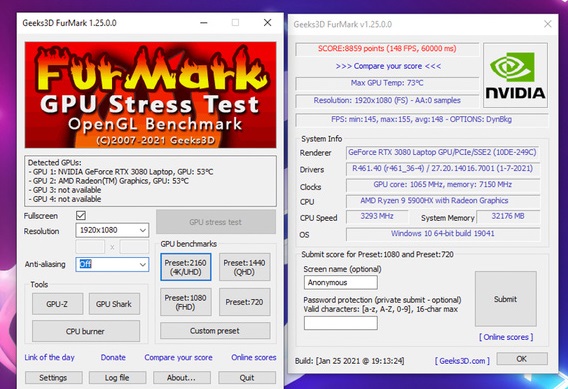Click the CPU Speed 3293 MHz value

[377, 216]
